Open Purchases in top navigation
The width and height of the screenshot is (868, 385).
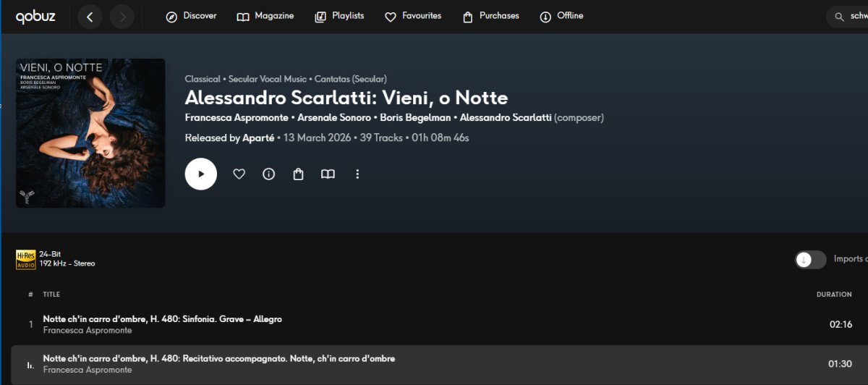pyautogui.click(x=491, y=16)
